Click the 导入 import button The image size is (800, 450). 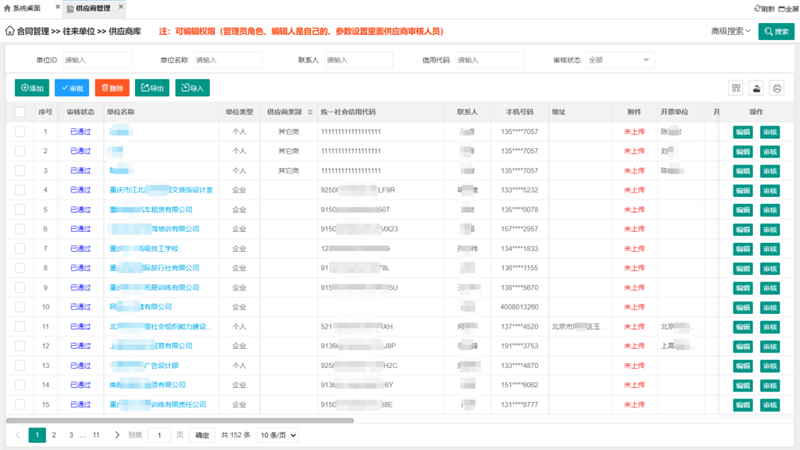pos(192,88)
